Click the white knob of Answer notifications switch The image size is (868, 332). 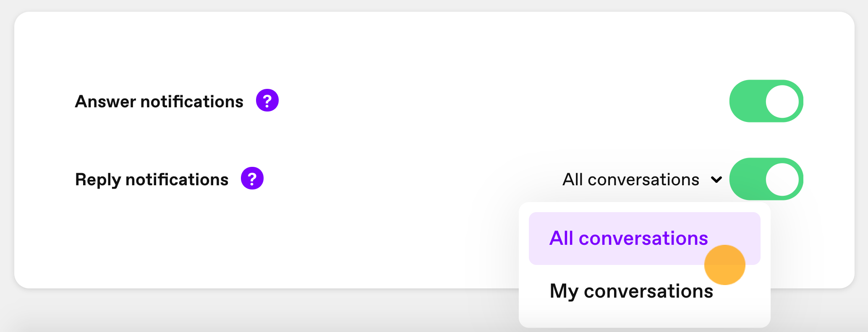click(782, 101)
